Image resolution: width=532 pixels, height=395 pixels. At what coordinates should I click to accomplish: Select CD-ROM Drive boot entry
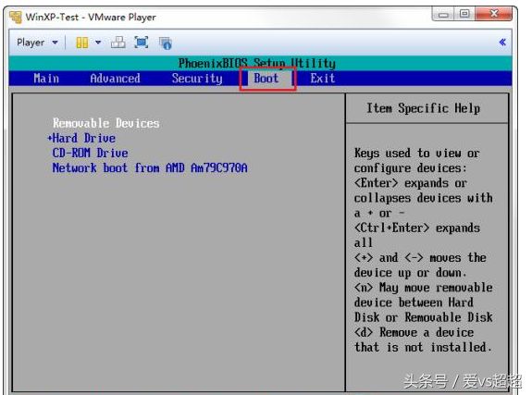(x=91, y=153)
